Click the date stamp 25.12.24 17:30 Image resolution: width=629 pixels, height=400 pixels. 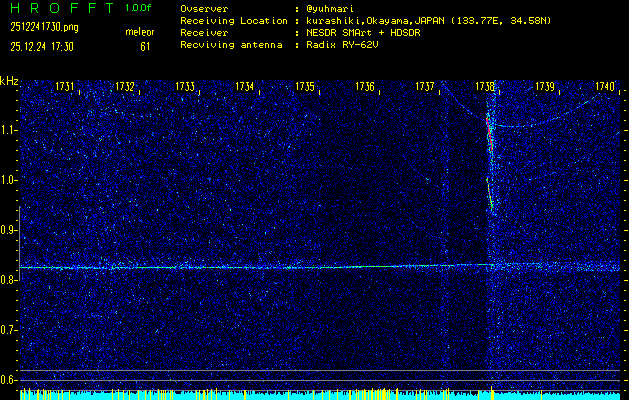[x=42, y=47]
